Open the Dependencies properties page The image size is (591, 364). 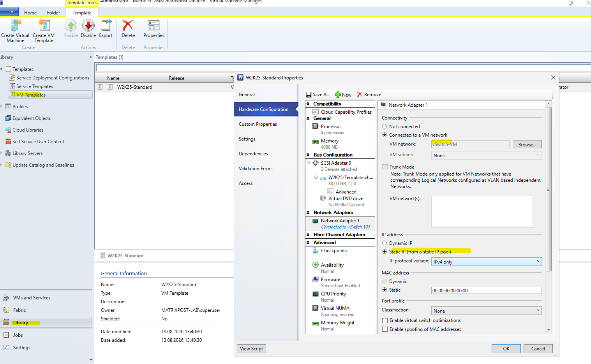click(266, 154)
